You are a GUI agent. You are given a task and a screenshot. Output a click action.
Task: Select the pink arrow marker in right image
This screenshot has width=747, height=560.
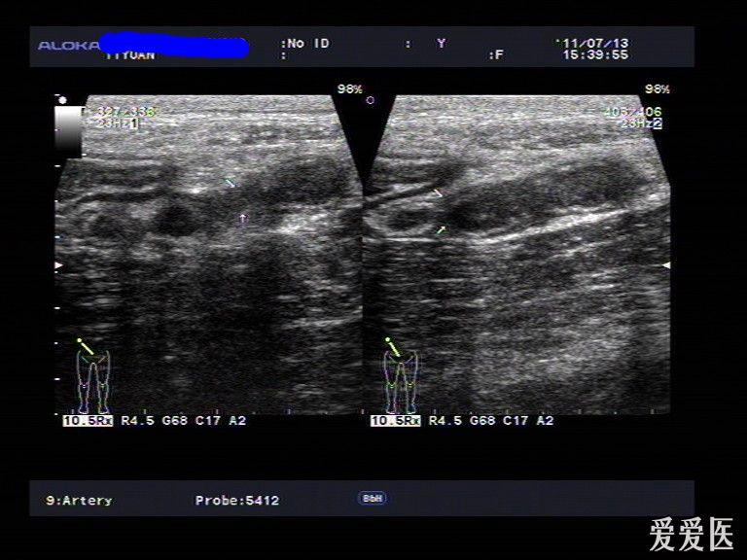[x=438, y=193]
